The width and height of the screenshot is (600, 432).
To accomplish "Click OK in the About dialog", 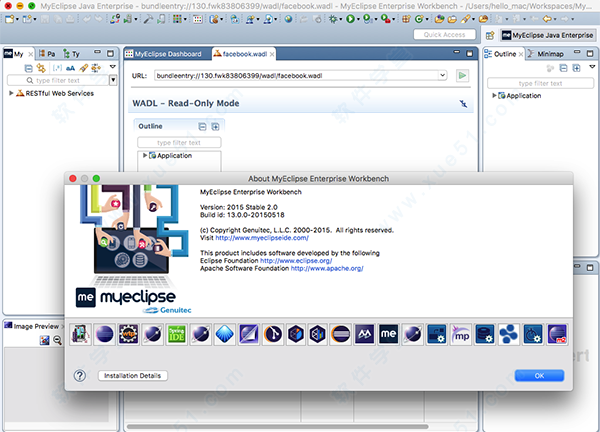I will point(539,376).
